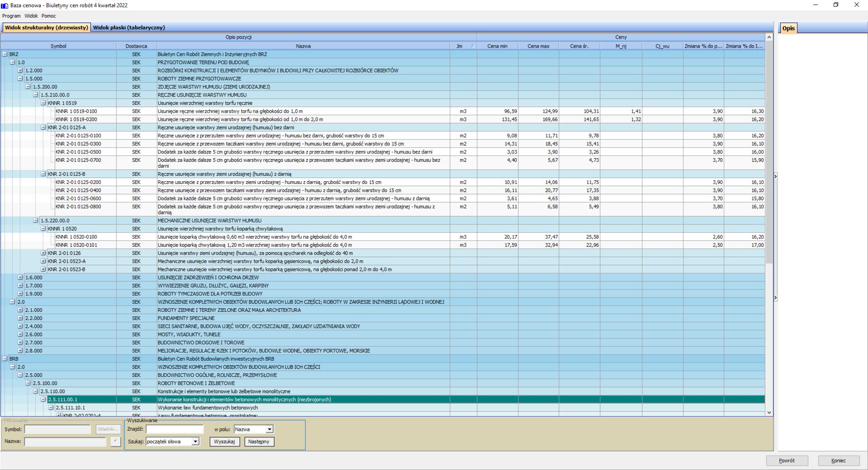The height and width of the screenshot is (470, 868).
Task: Expand the 2.1.000 node
Action: click(20, 310)
